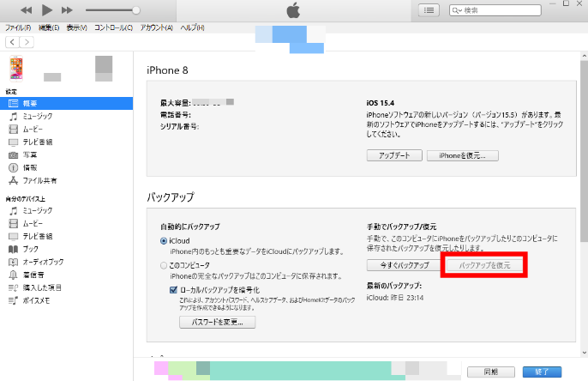Open the list view icon button

click(429, 10)
